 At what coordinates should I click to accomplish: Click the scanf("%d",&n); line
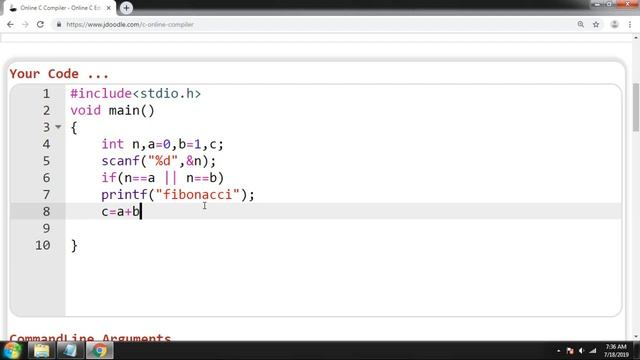coord(158,161)
